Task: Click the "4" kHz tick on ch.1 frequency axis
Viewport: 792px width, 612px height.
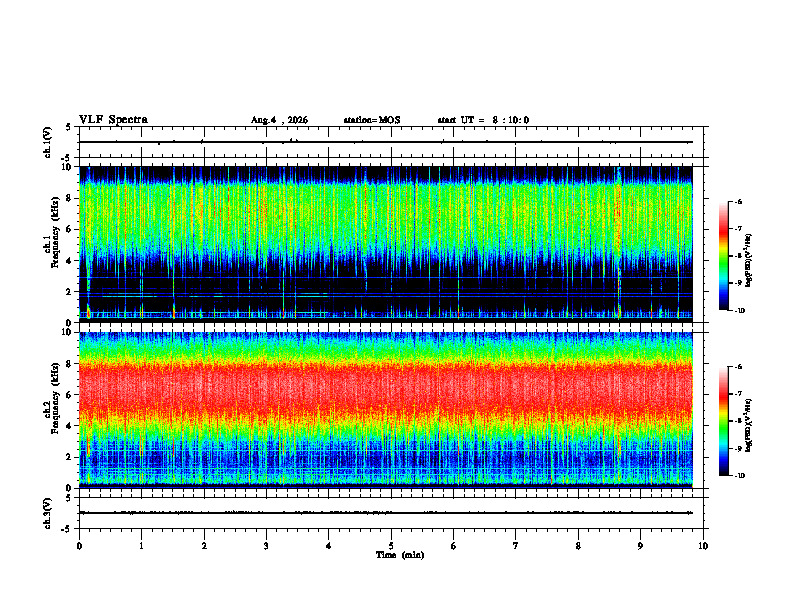Action: [70, 261]
